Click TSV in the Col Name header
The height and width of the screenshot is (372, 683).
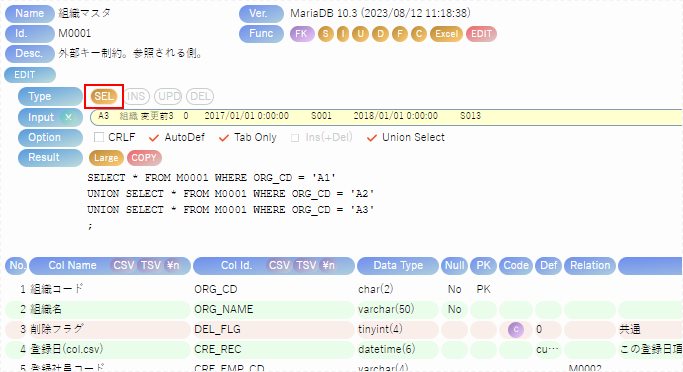151,265
